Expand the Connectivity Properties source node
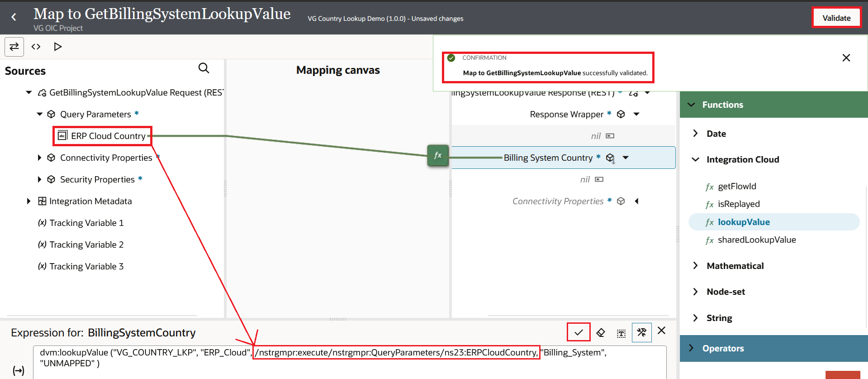Viewport: 868px width, 379px height. click(40, 158)
